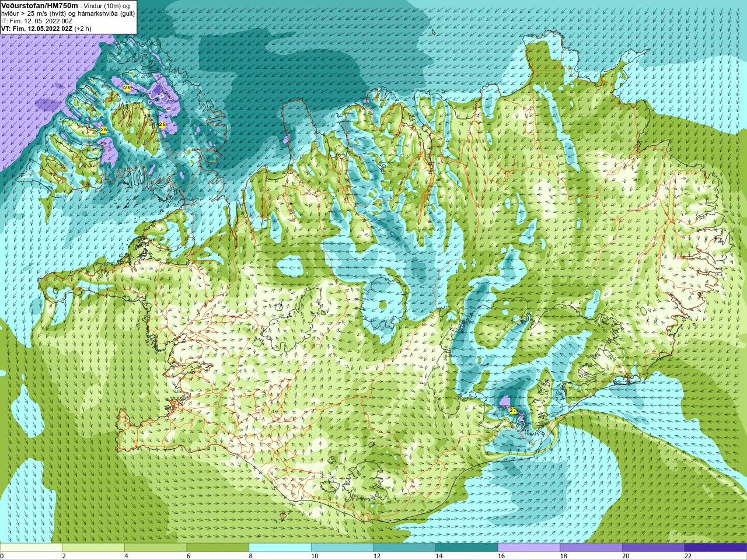
Task: Click the yellow 27 gust label
Action: point(512,411)
